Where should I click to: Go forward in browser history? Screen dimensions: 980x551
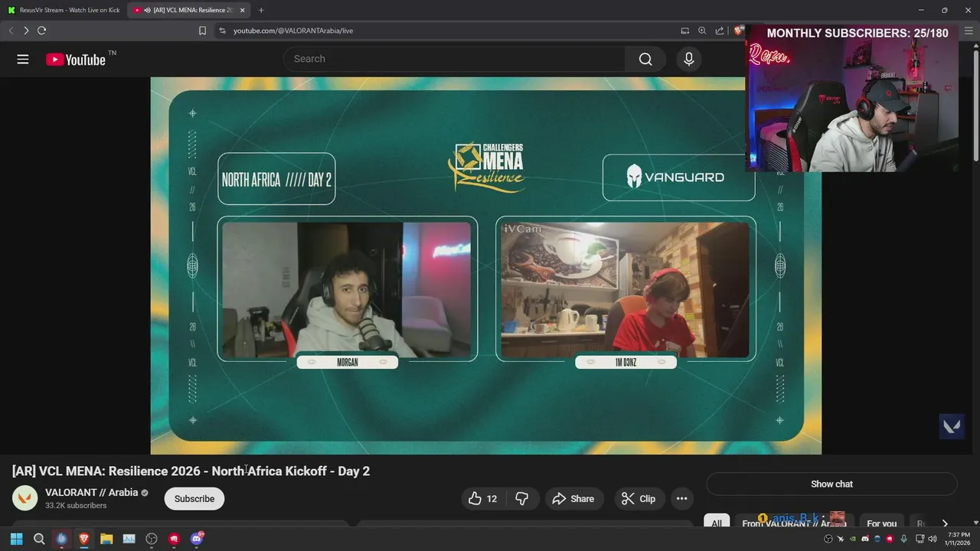(26, 31)
